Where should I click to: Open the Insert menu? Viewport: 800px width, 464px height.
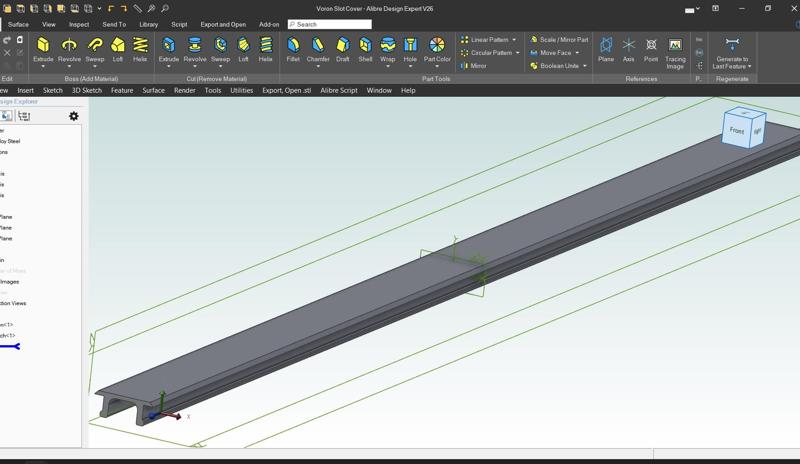(26, 90)
